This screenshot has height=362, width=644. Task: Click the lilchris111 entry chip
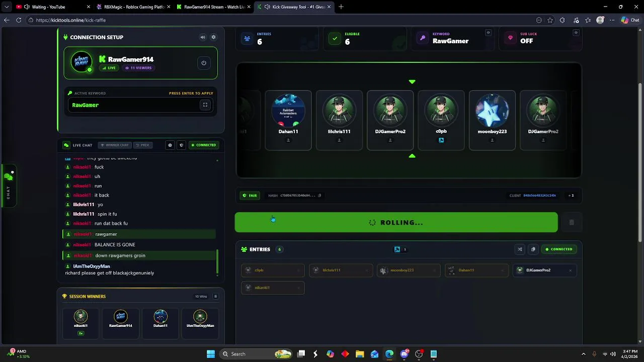(341, 270)
